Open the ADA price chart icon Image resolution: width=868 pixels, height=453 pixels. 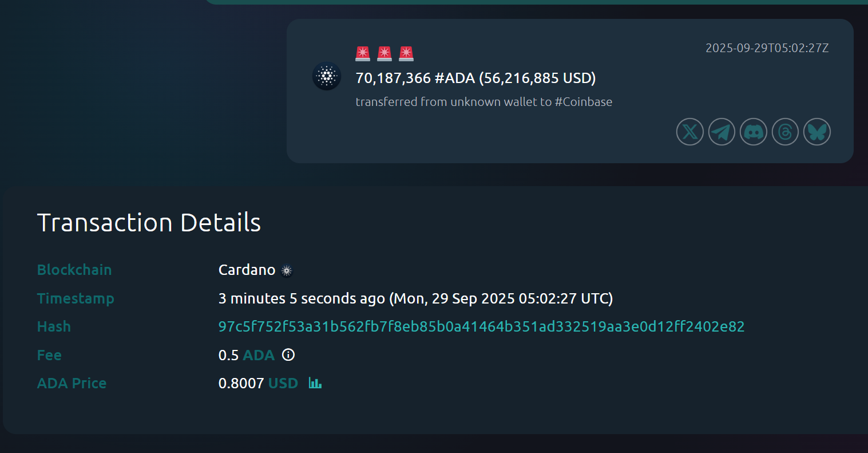[x=315, y=383]
